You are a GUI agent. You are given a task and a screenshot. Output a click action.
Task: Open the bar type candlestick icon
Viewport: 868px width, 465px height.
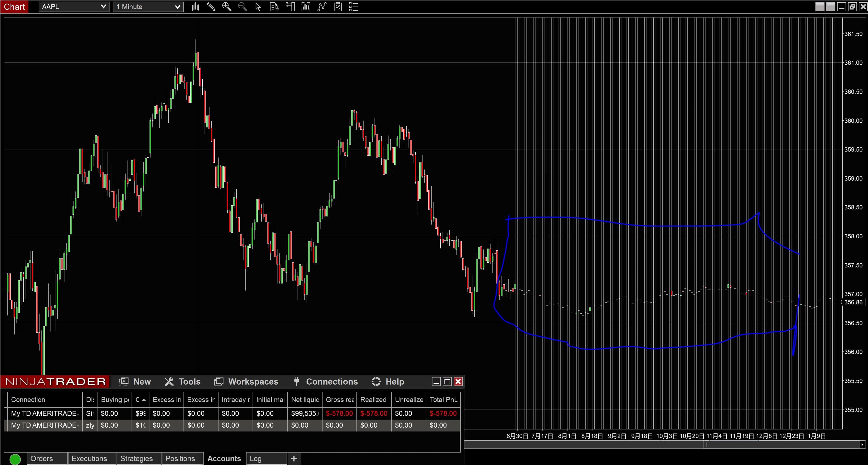(195, 7)
